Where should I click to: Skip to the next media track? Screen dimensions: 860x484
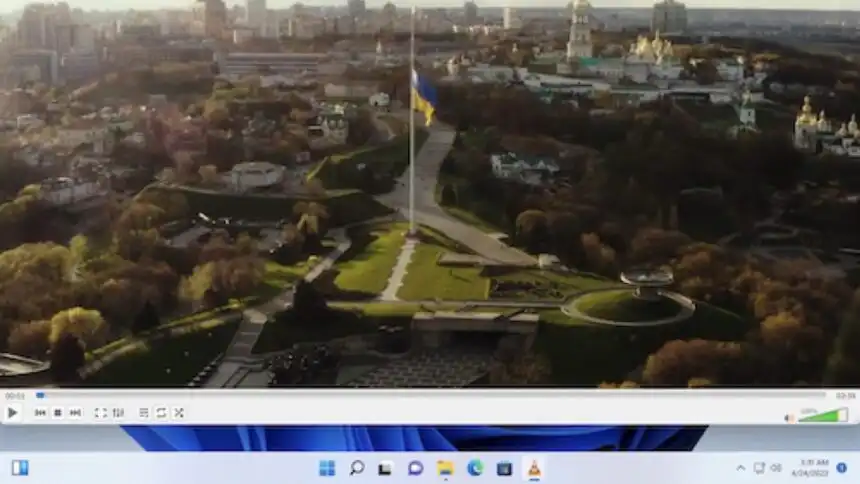point(75,413)
